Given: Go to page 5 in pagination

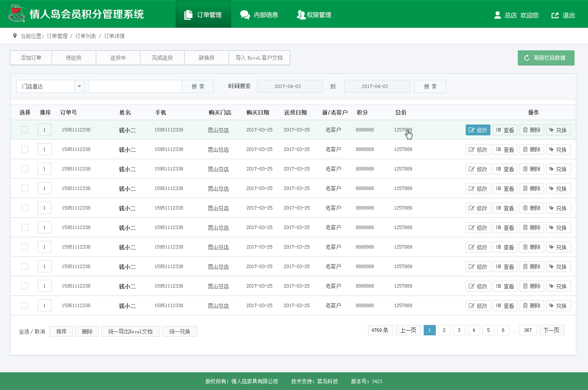Looking at the screenshot, I should tap(488, 330).
